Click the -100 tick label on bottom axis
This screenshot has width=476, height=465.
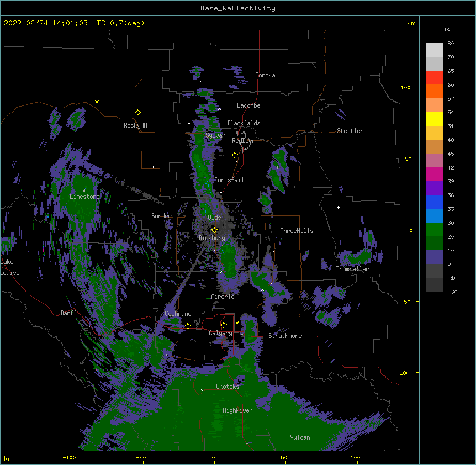pos(69,457)
